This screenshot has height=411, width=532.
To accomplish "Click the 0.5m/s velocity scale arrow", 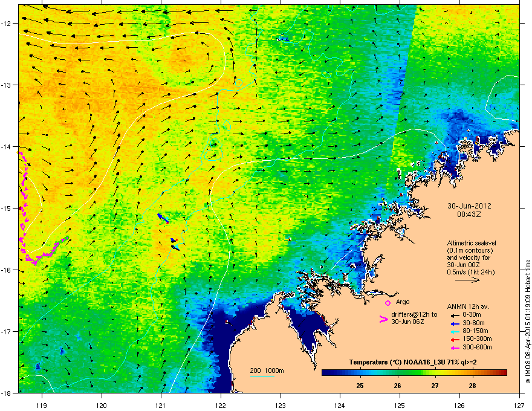I will [467, 280].
